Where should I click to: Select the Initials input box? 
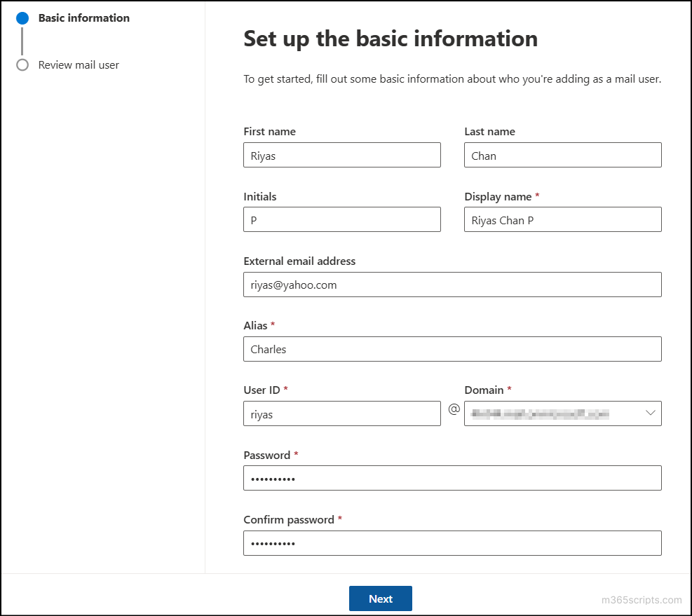pos(341,219)
